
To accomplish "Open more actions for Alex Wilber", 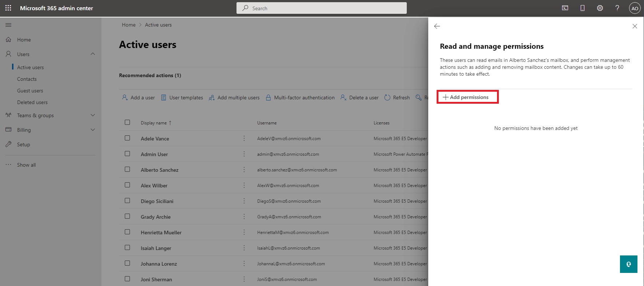I will coord(244,186).
